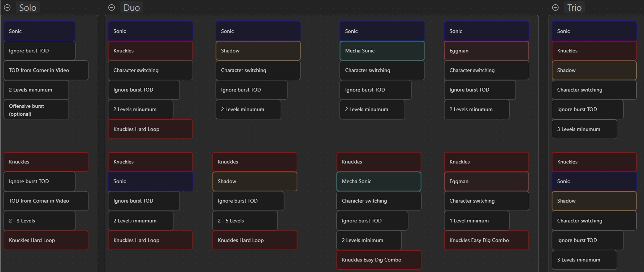
Task: Select Sonic card under Knuckles in Trio group
Action: tap(594, 181)
